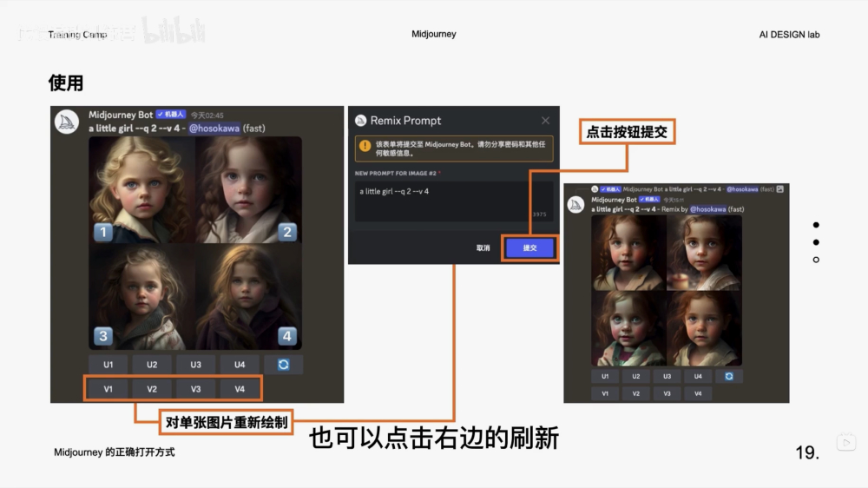Open image 4 thumbnail in left grid
The height and width of the screenshot is (488, 868).
tap(248, 296)
